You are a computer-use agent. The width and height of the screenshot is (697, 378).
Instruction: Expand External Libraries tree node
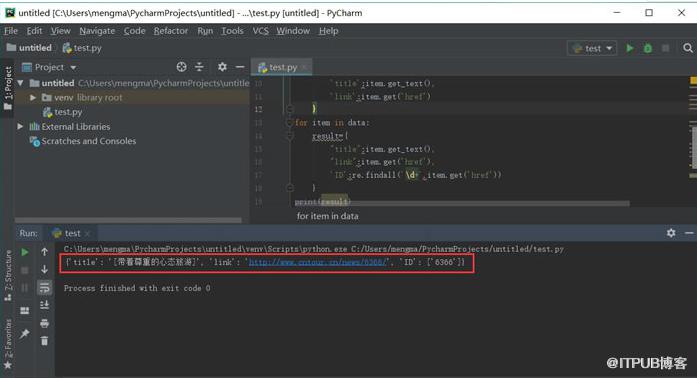coord(20,127)
